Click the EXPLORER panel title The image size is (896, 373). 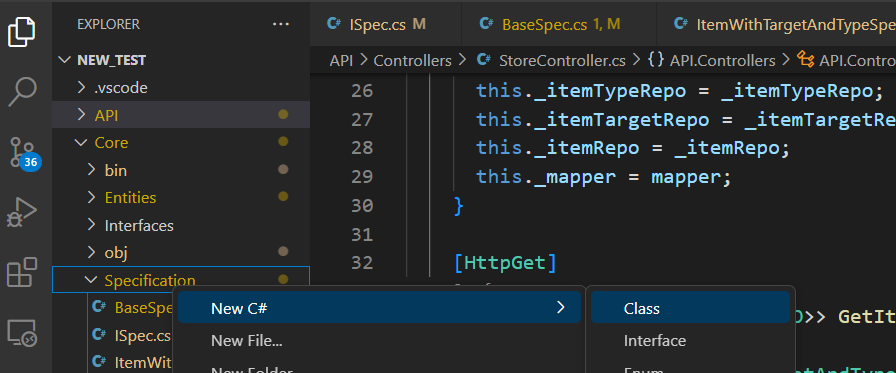109,24
